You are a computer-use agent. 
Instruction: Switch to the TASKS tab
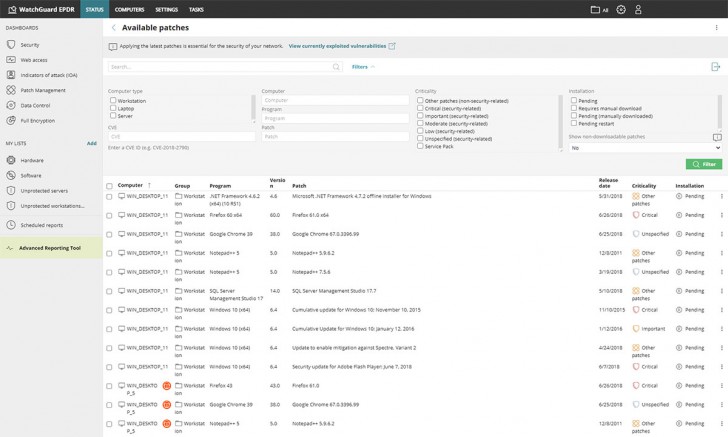[196, 9]
